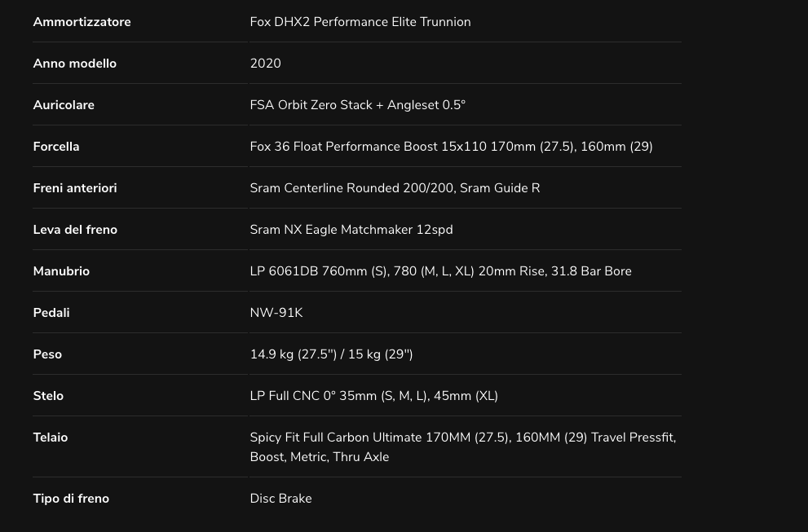Viewport: 808px width, 532px height.
Task: Click Sram Centerline Rounded brake value
Action: [395, 188]
